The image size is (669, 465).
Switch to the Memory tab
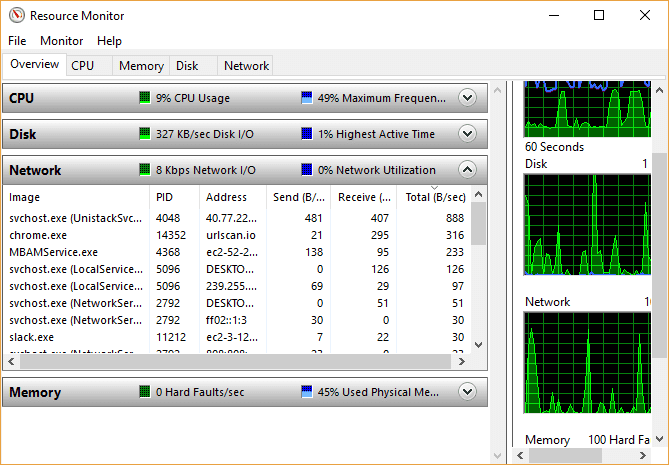click(x=141, y=66)
